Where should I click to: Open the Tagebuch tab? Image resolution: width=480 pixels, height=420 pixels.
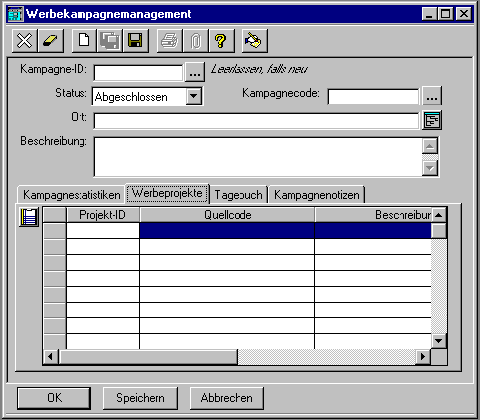coord(238,195)
